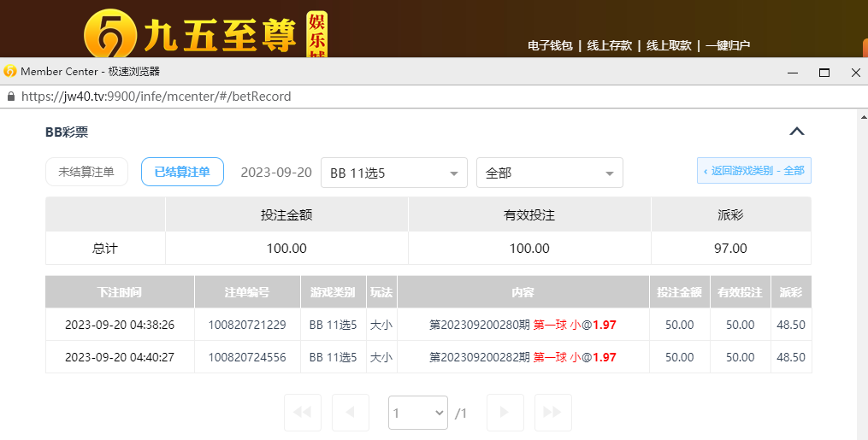Screen dimensions: 868x440
Task: Open the 全部 filter dropdown
Action: [x=550, y=173]
